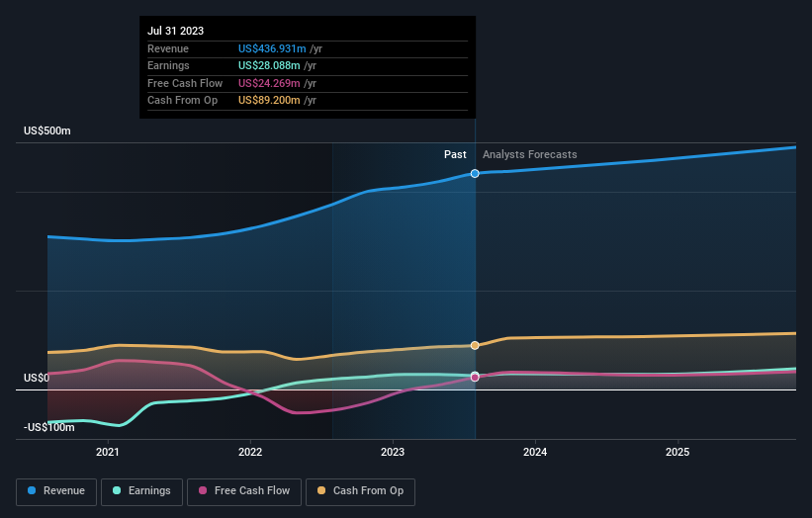This screenshot has width=812, height=518.
Task: Click the US$0 y-axis label
Action: pyautogui.click(x=37, y=378)
